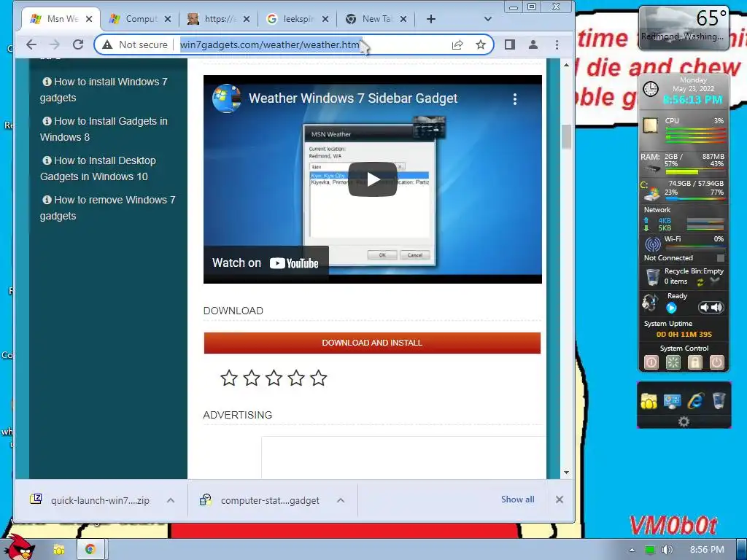This screenshot has width=747, height=560.
Task: Click the green System Control button
Action: click(x=673, y=363)
